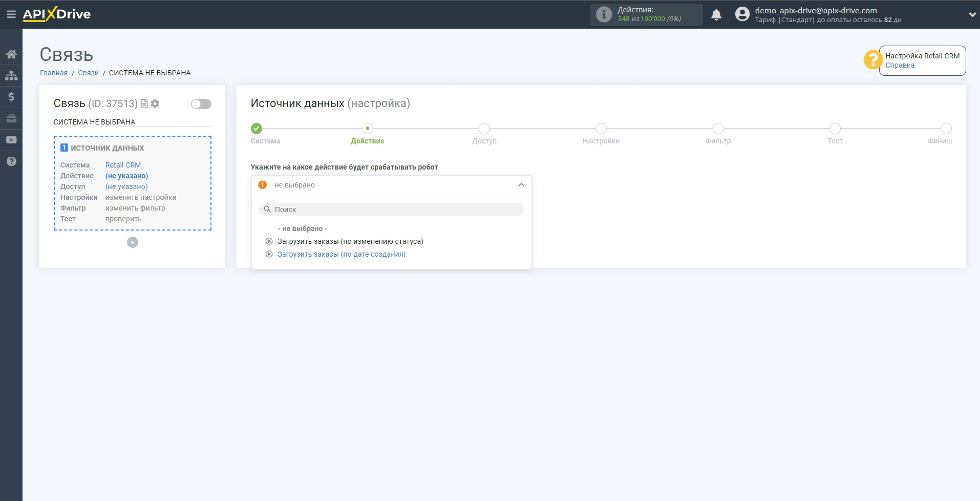The height and width of the screenshot is (501, 980).
Task: Select the Доступ step
Action: pos(484,129)
